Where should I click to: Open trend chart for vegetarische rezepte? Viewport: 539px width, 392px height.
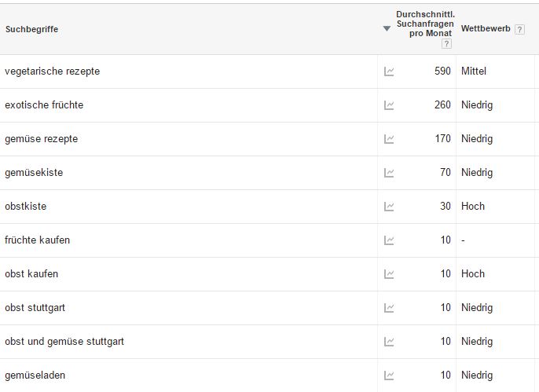[389, 71]
